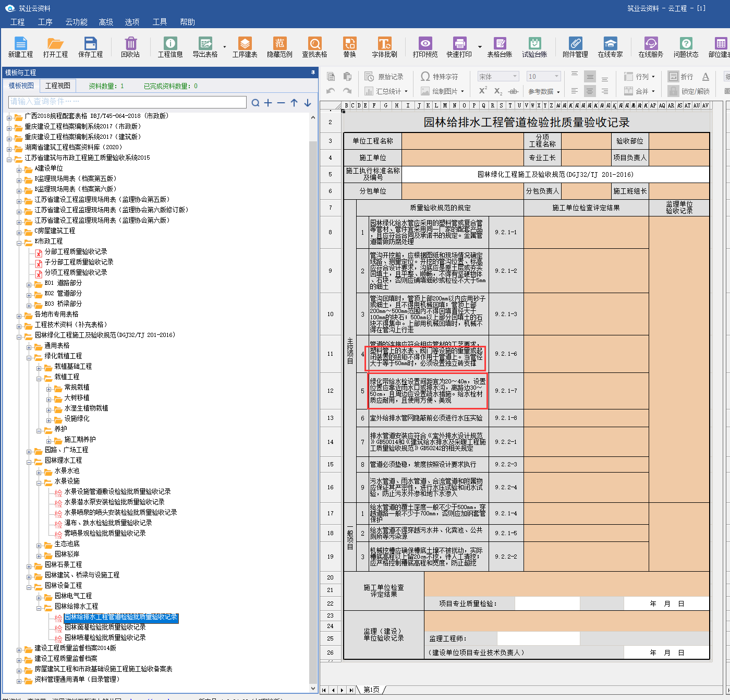This screenshot has height=700, width=730.
Task: Move item up with the up arrow
Action: (x=294, y=103)
